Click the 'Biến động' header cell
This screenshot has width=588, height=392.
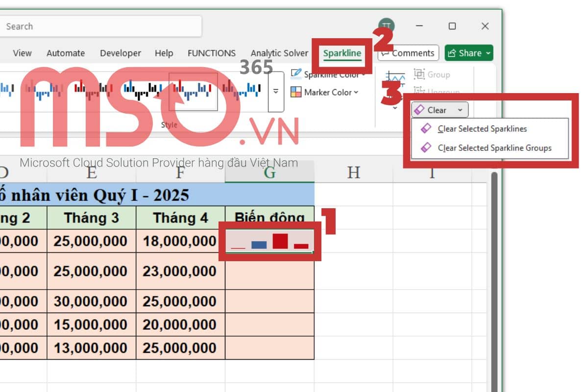tap(269, 218)
